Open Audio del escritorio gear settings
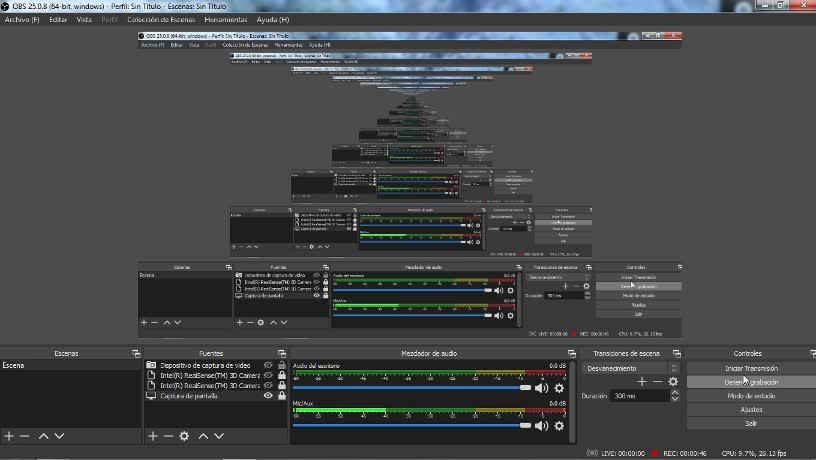The width and height of the screenshot is (816, 460). (559, 388)
